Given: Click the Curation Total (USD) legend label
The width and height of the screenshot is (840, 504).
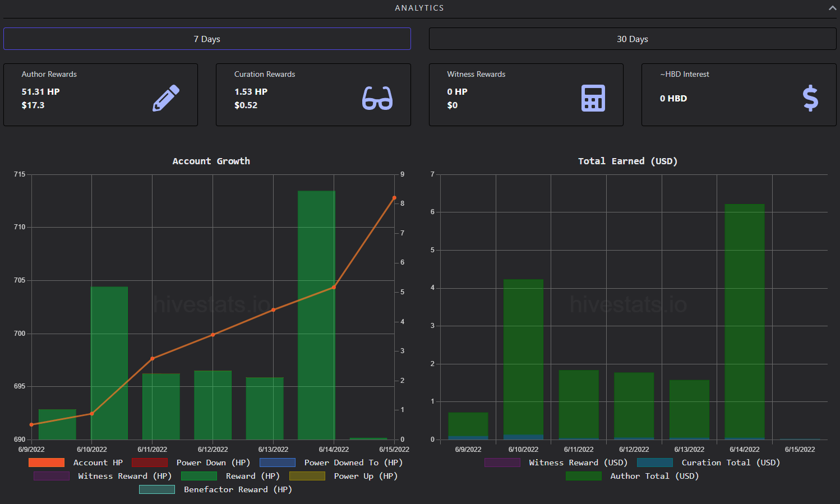Looking at the screenshot, I should click(x=731, y=463).
